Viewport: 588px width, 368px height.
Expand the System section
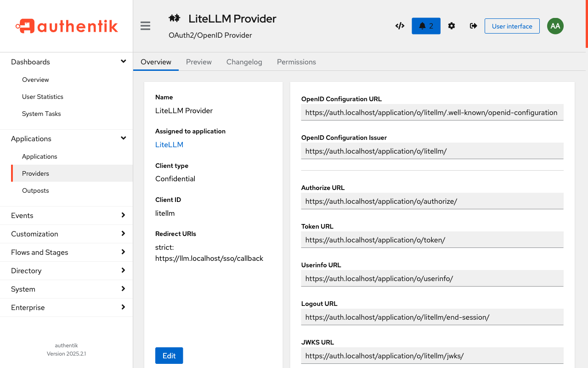point(67,289)
